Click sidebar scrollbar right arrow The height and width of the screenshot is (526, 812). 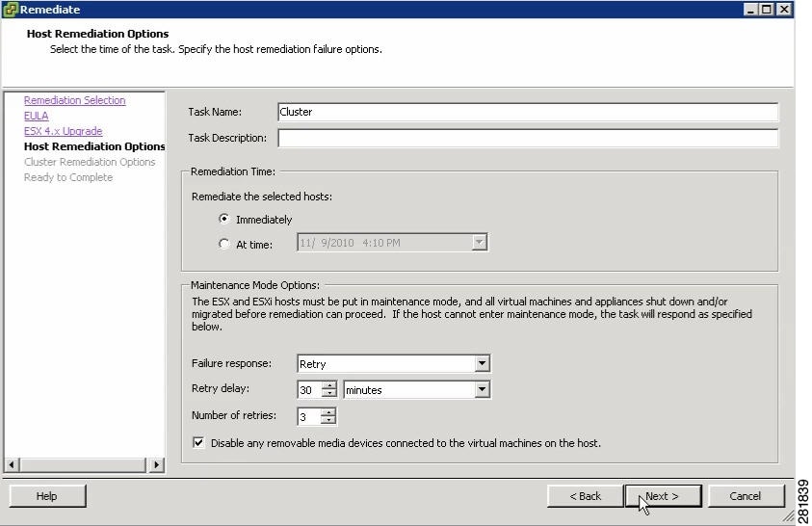[156, 464]
